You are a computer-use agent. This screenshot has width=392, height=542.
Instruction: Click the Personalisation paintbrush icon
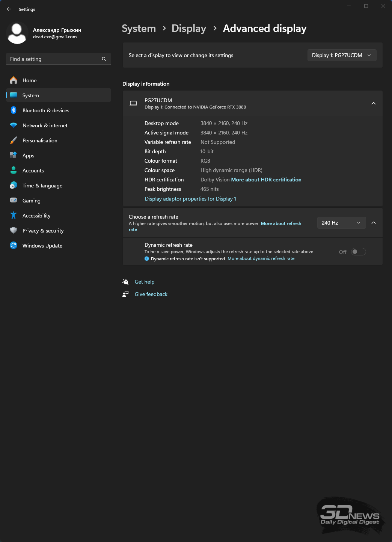click(x=14, y=140)
